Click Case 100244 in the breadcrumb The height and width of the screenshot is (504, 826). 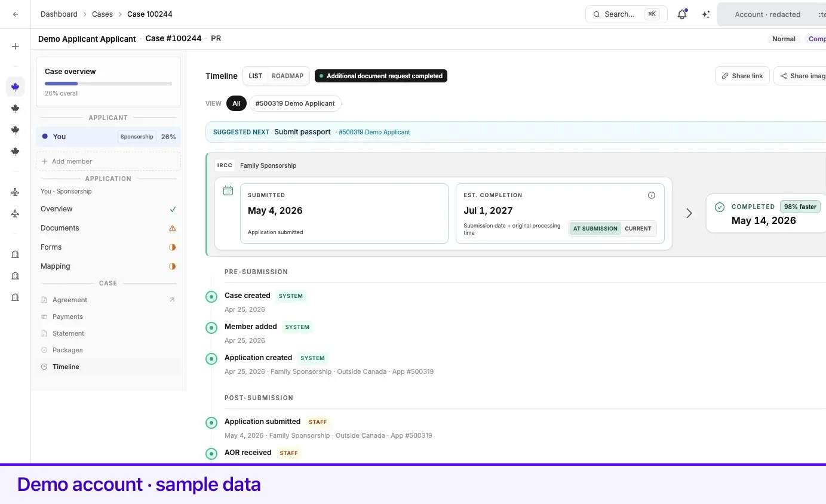pos(150,14)
